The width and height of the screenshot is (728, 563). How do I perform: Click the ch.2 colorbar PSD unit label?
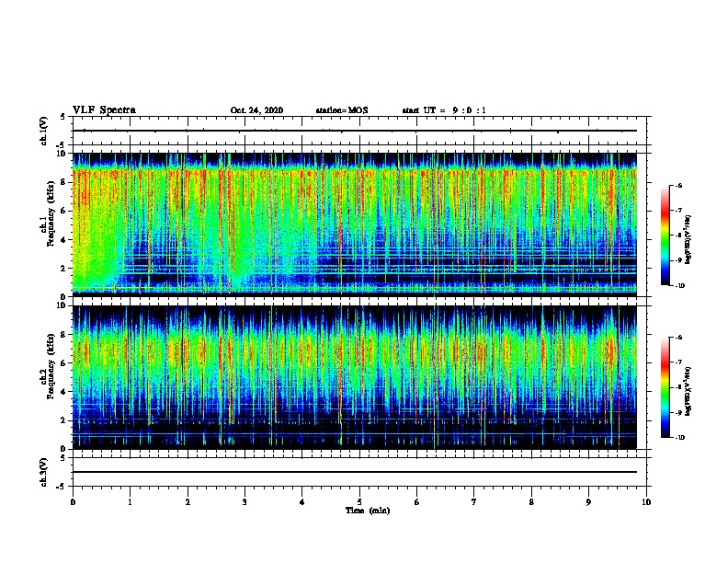click(688, 391)
